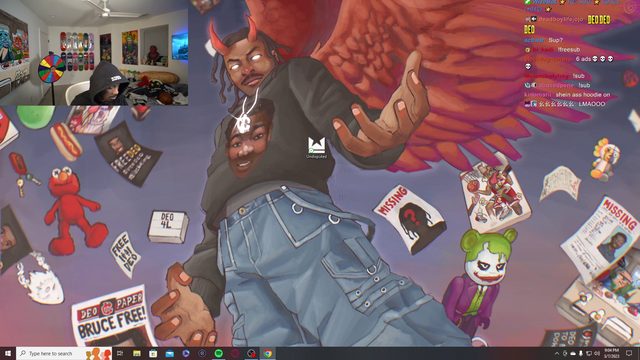Focus the 'Type here to search' box
Screen dimensions: 640x360
pyautogui.click(x=64, y=353)
